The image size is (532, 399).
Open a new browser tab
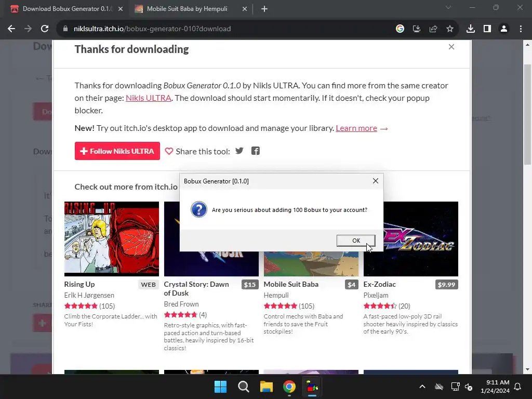click(264, 9)
